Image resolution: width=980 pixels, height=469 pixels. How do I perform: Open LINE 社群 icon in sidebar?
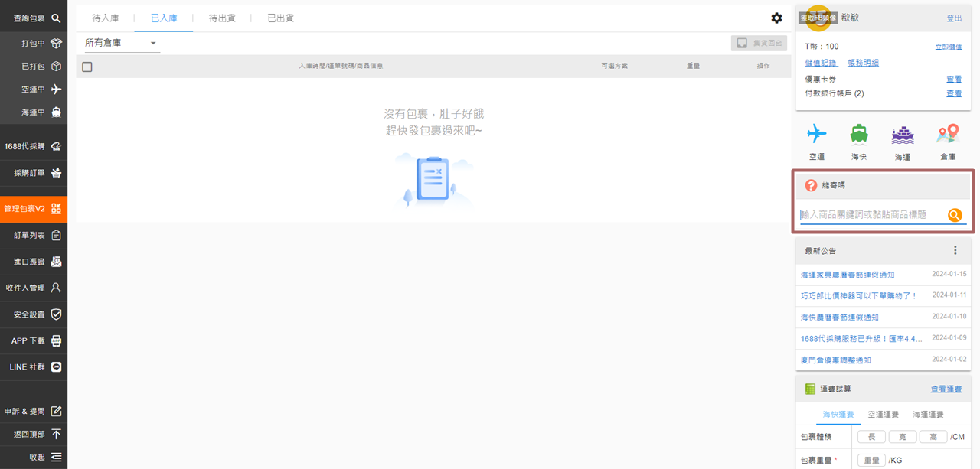tap(56, 367)
